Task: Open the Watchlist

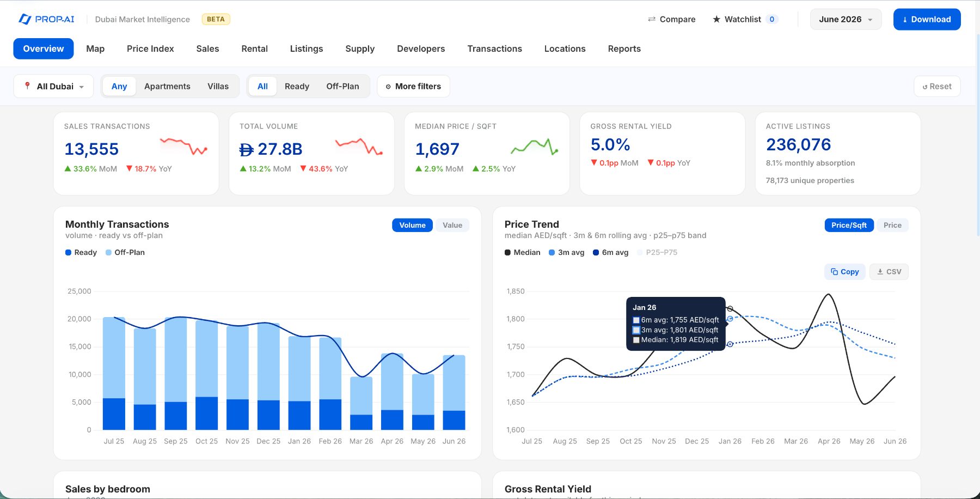Action: 745,19
